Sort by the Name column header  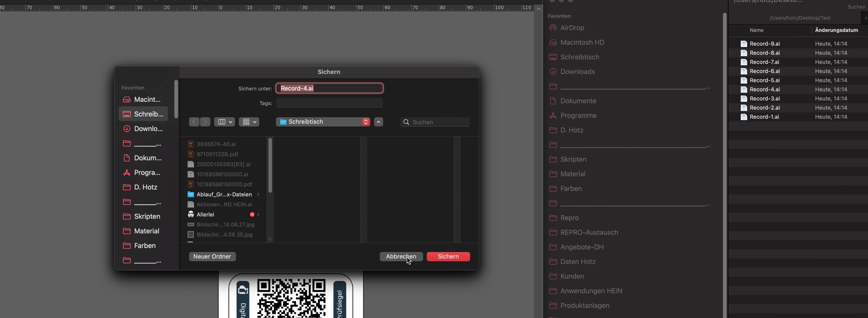tap(756, 30)
